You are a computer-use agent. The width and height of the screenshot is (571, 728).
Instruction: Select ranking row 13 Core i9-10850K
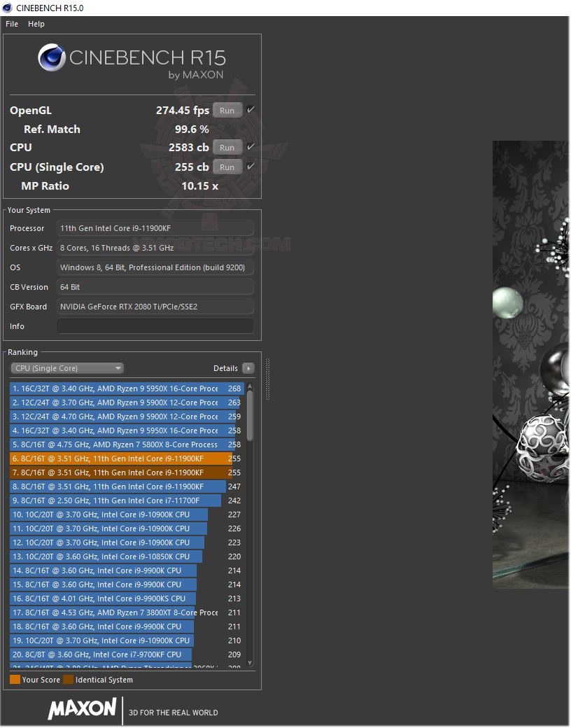coord(126,556)
